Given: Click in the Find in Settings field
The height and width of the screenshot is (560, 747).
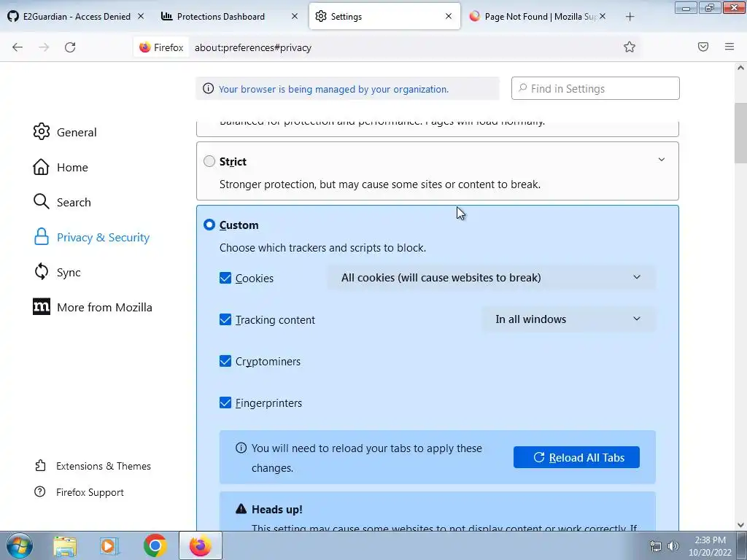Looking at the screenshot, I should 595,88.
